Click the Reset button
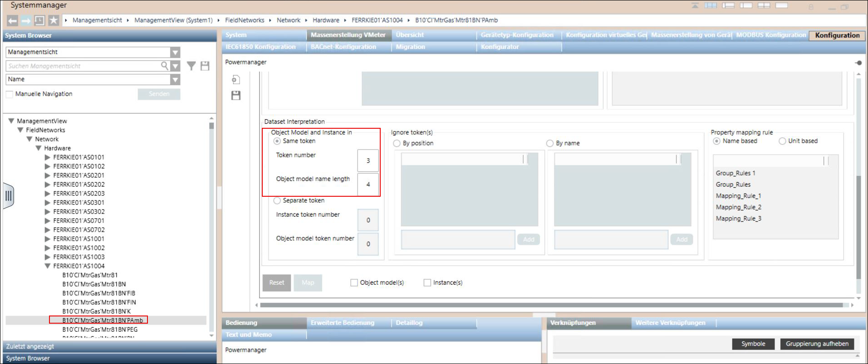Screen dimensions: 868x364 [276, 282]
